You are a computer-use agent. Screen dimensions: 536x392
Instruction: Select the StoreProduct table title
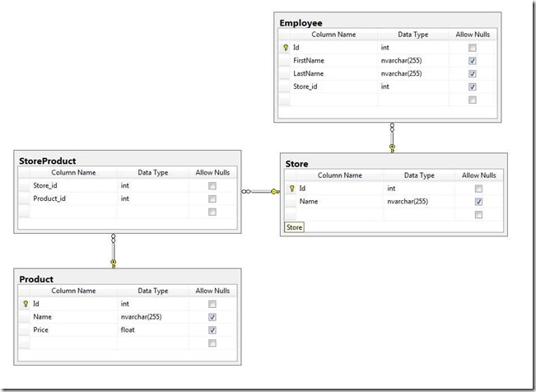[x=48, y=161]
